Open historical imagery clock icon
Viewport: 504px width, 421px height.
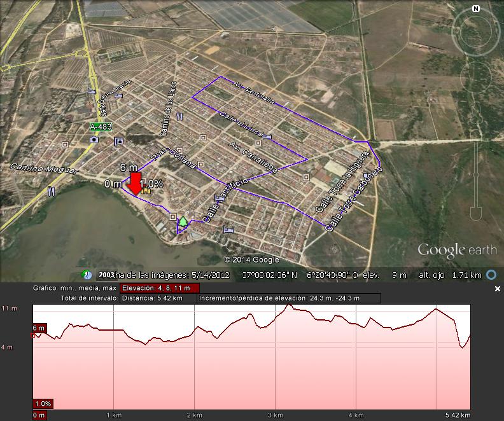coord(87,275)
